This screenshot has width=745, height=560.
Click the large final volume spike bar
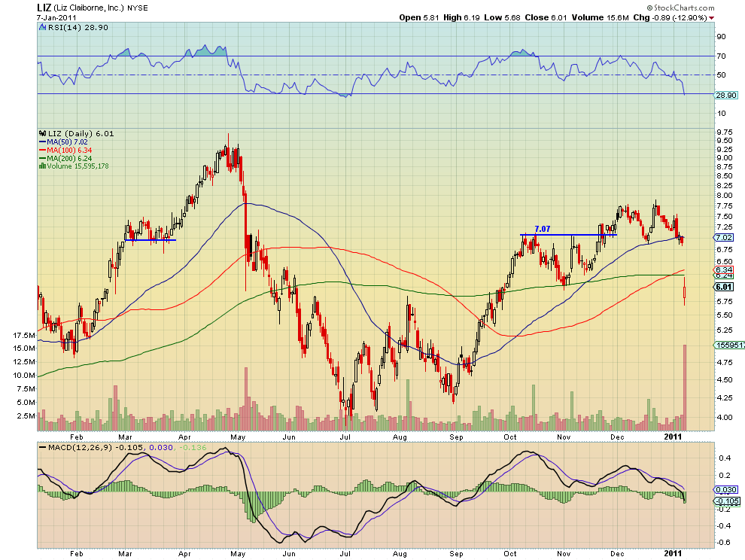point(685,388)
